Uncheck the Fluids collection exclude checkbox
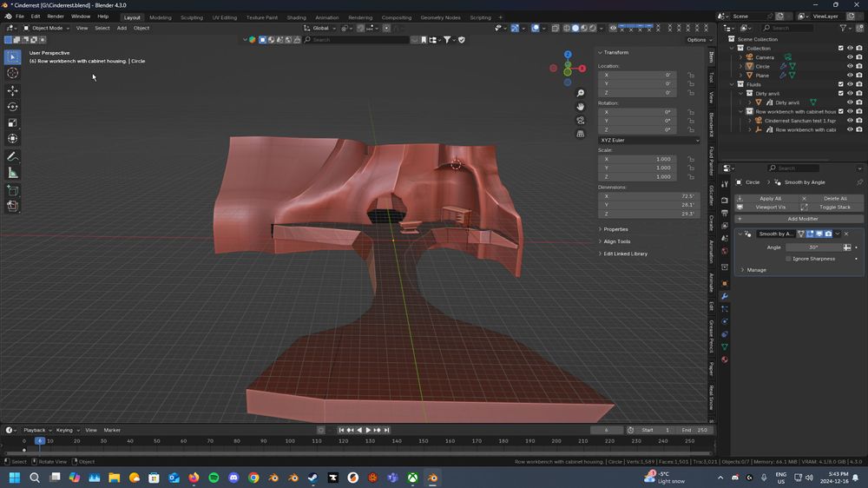 (x=840, y=84)
